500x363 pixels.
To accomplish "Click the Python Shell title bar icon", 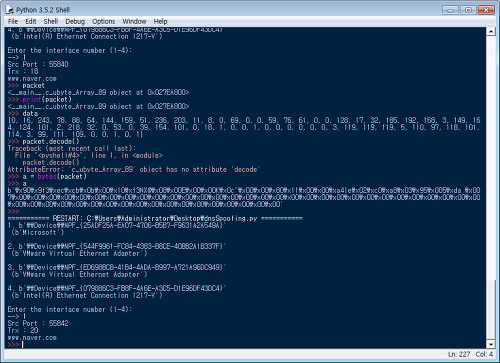I will [x=9, y=10].
